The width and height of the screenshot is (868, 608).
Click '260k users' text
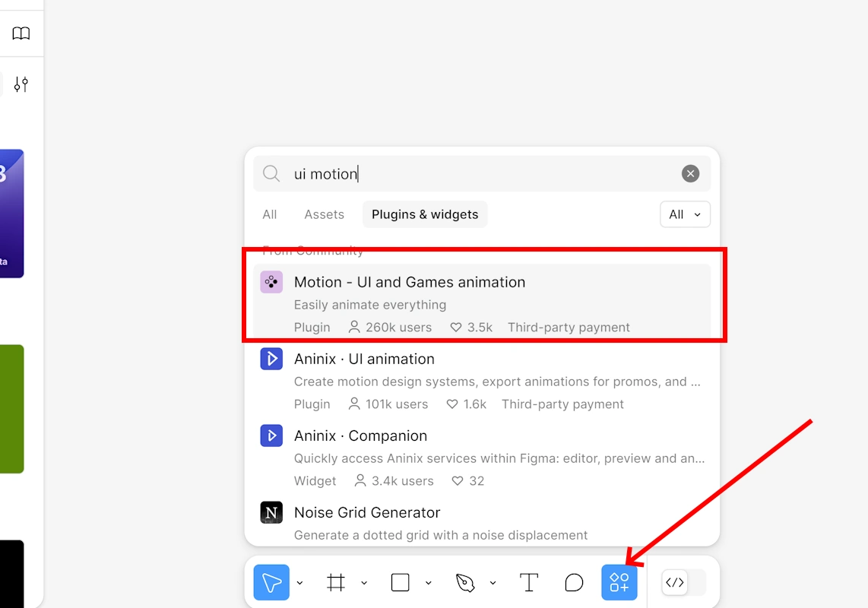[398, 328]
